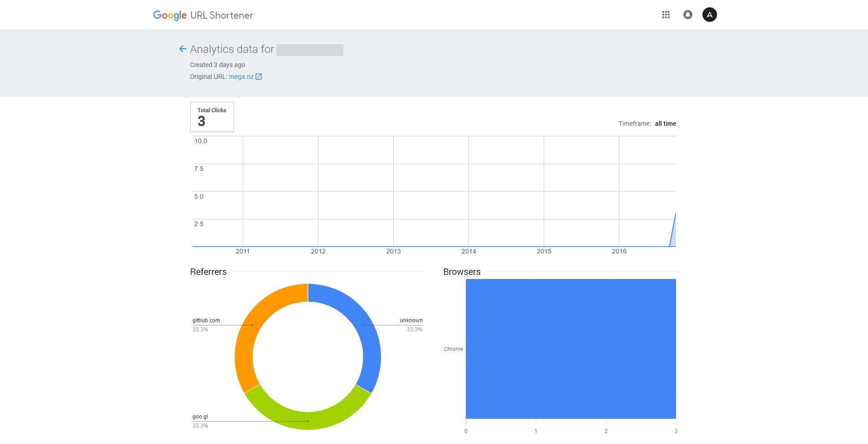This screenshot has height=444, width=868.
Task: Click the unknown referrer label
Action: pos(411,320)
